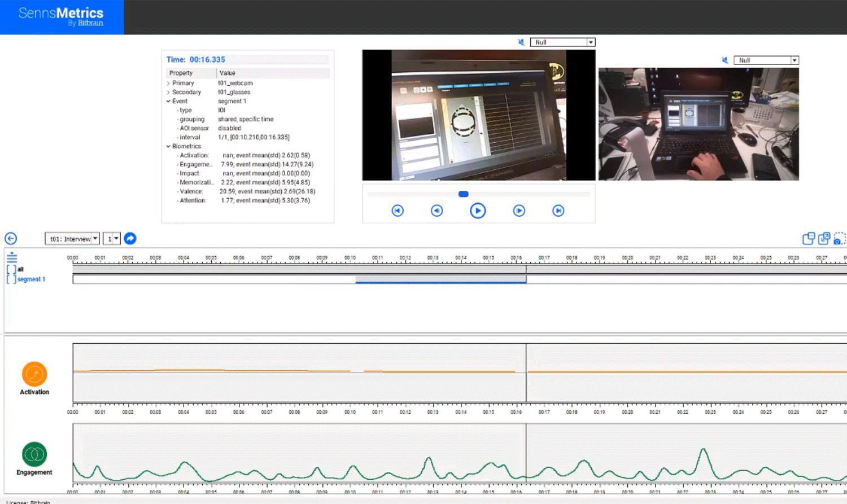
Task: Open the timeline in a new window icon
Action: 823,239
